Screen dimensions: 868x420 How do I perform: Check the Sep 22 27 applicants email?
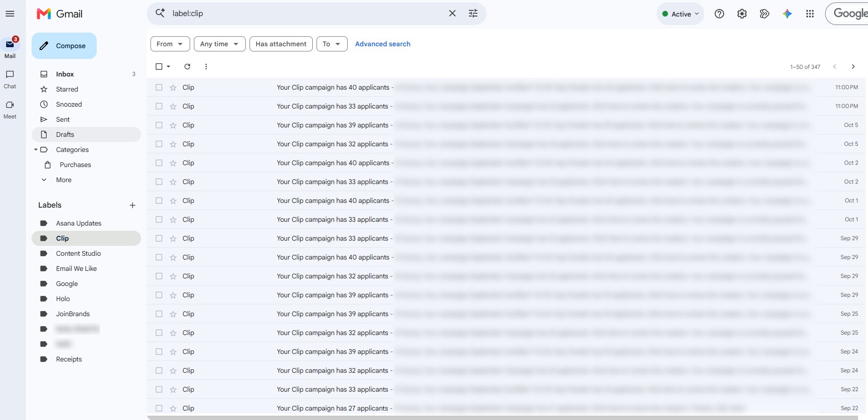click(159, 408)
